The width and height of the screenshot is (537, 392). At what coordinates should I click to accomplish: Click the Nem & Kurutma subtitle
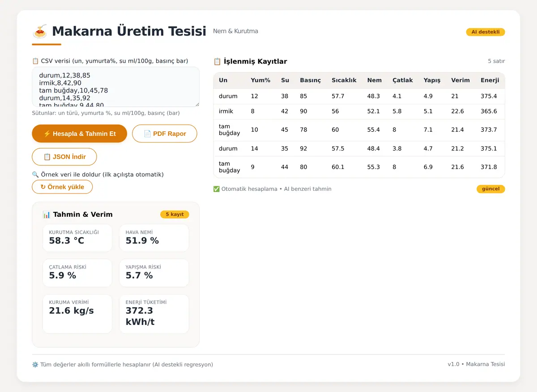[235, 31]
